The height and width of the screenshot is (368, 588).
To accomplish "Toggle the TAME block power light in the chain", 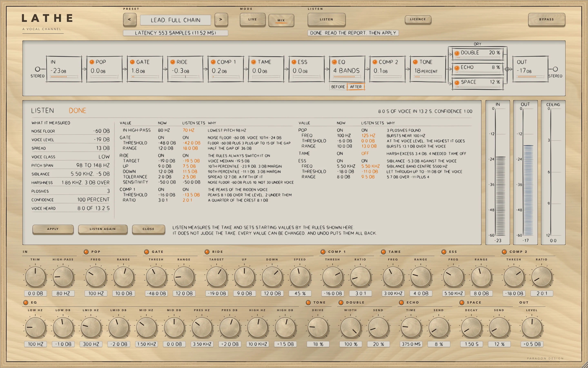I will click(x=253, y=62).
